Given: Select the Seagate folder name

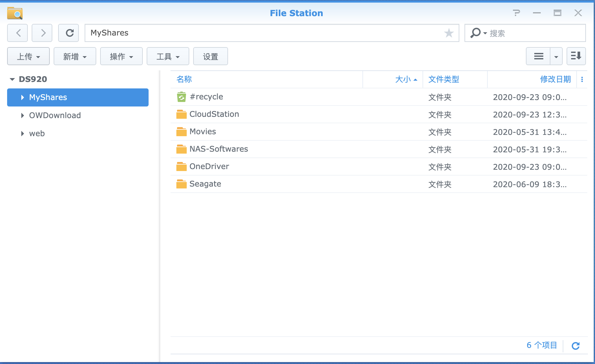Looking at the screenshot, I should tap(205, 184).
